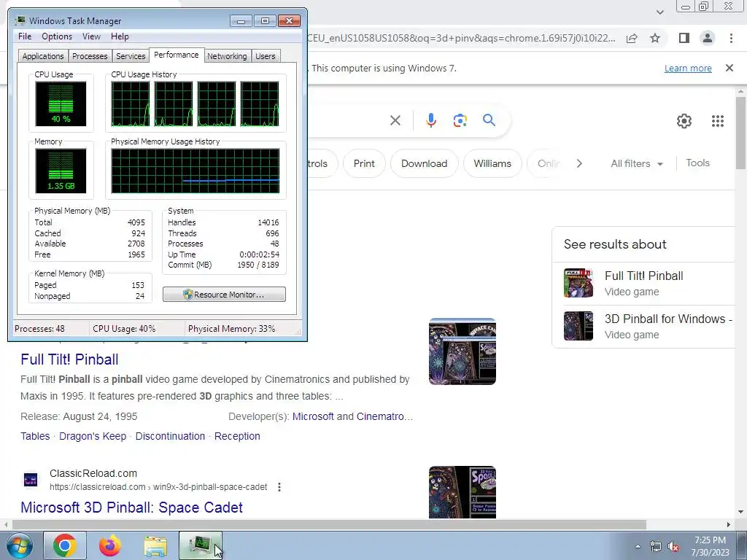Click the 'Processes: 48' status bar entry
Image resolution: width=747 pixels, height=560 pixels.
tap(39, 329)
